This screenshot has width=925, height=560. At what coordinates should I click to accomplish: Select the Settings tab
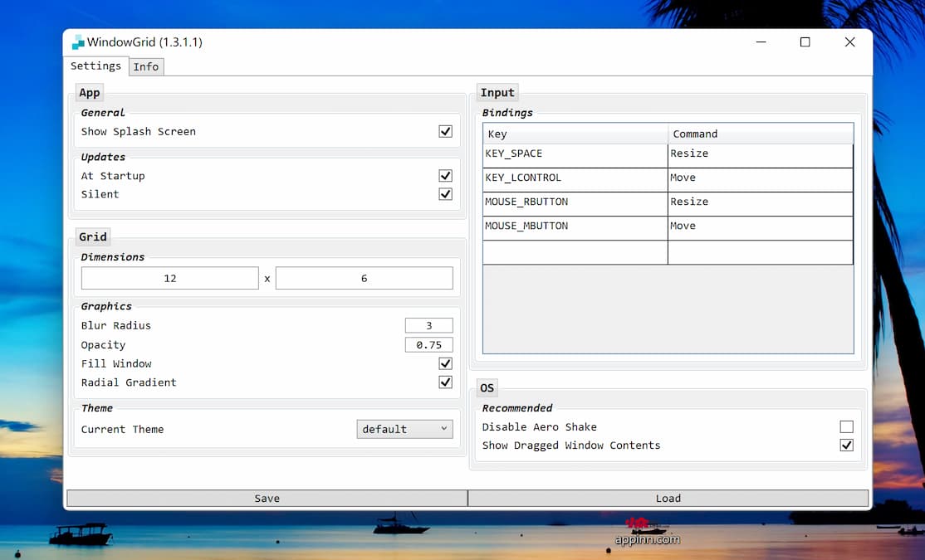[96, 66]
